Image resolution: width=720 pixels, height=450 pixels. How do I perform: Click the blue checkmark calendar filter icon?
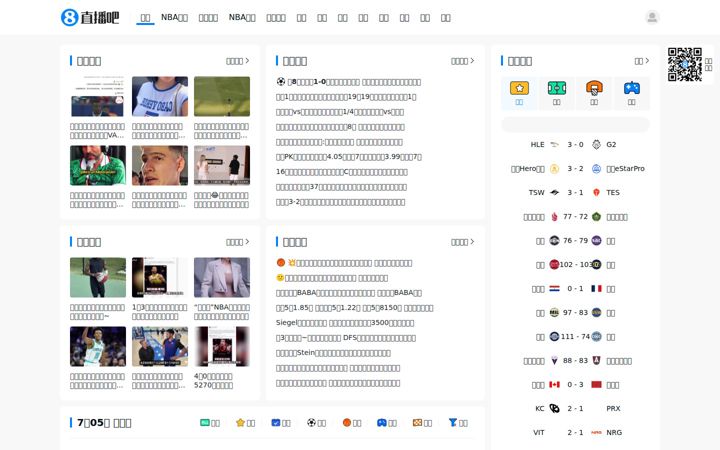click(x=276, y=422)
